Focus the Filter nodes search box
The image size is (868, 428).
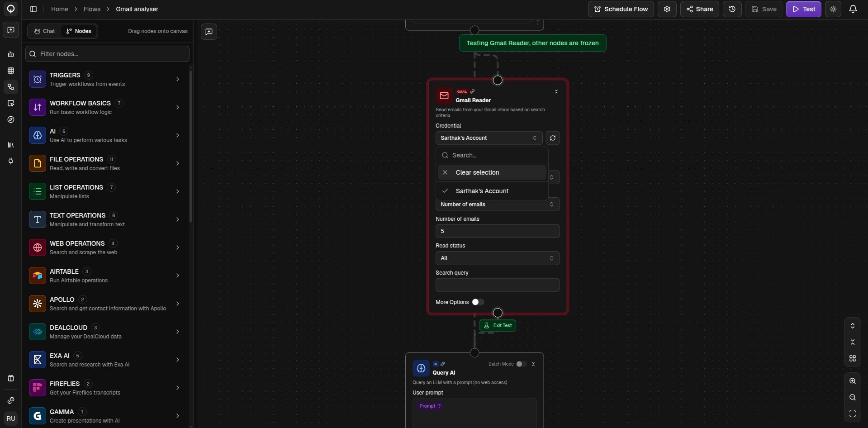click(x=107, y=54)
